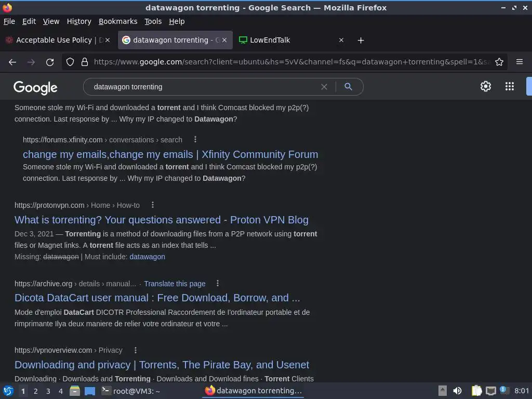Open Xfinity Community Forum change my emails result
This screenshot has width=532, height=399.
(x=170, y=154)
